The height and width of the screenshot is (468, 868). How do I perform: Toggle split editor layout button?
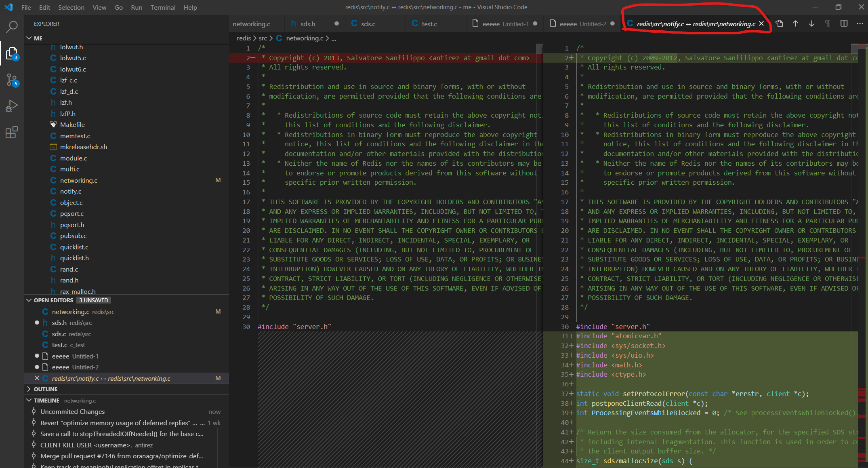click(844, 24)
